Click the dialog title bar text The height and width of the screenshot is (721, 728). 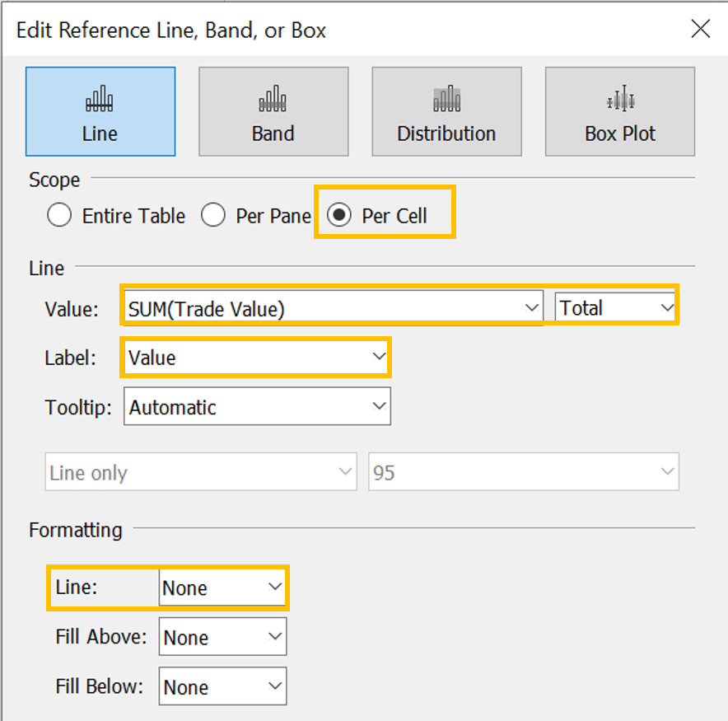(171, 31)
